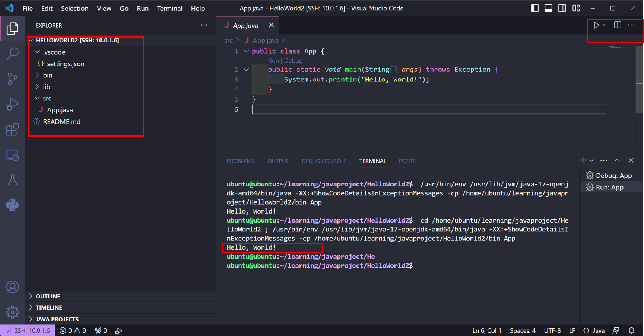This screenshot has width=644, height=336.
Task: Run Java file with the play button
Action: click(x=596, y=25)
